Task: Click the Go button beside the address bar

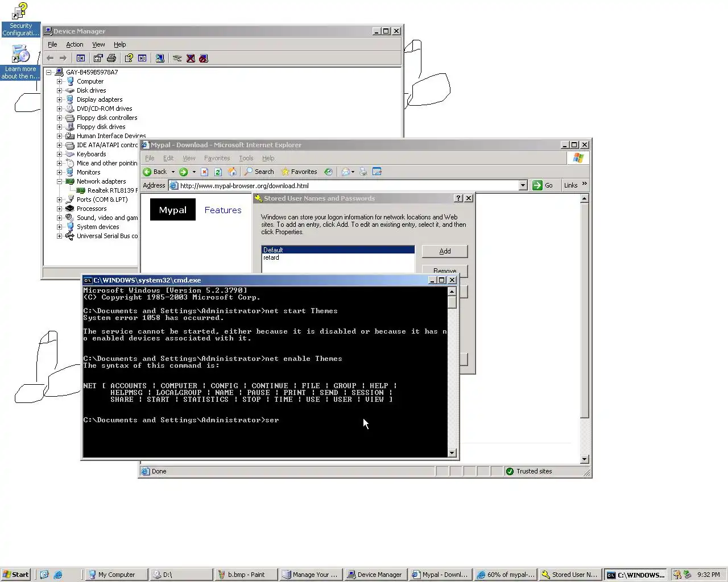Action: pos(543,185)
